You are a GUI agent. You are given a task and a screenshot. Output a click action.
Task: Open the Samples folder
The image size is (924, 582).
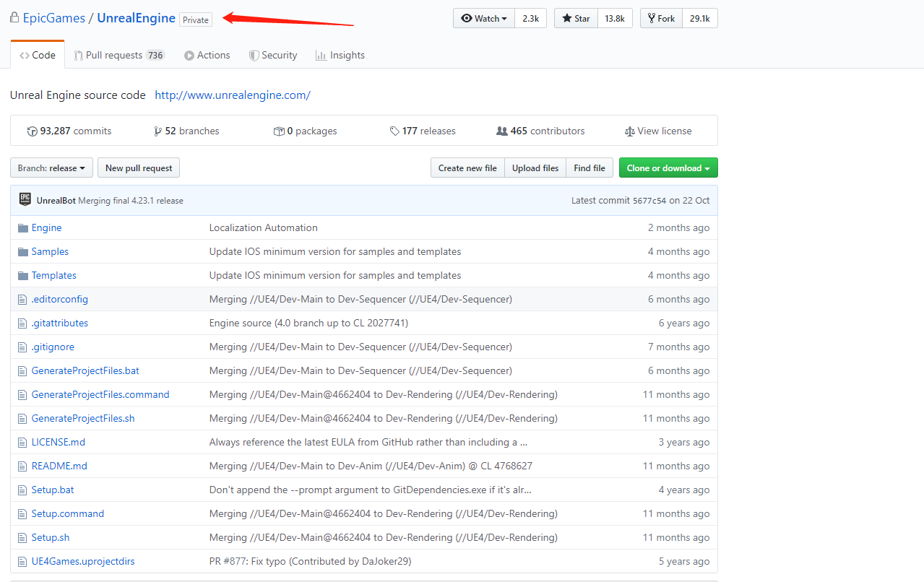point(50,251)
